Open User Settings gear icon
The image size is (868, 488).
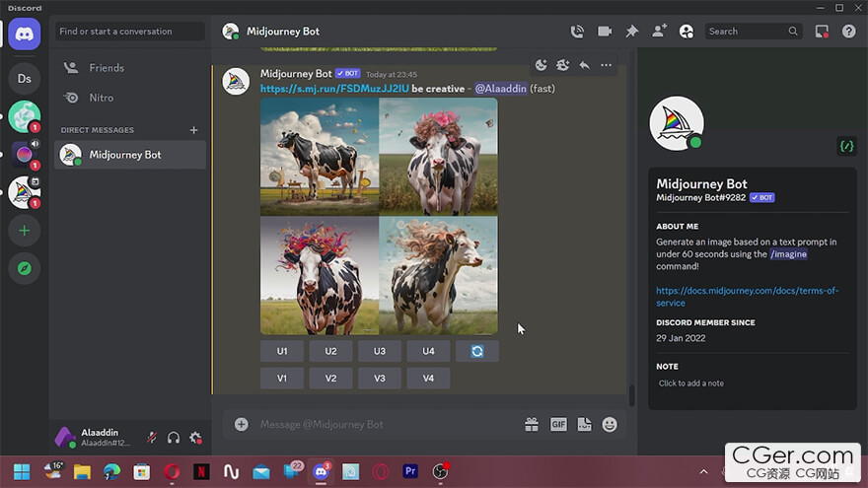[195, 438]
